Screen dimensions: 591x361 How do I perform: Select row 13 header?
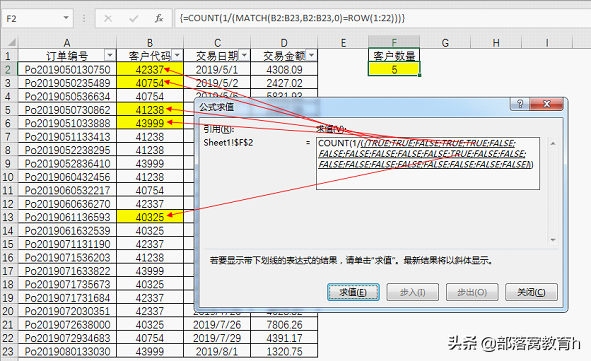pyautogui.click(x=8, y=217)
